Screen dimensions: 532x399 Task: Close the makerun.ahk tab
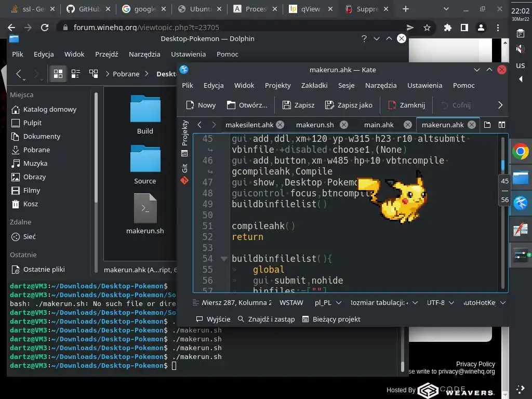(472, 125)
